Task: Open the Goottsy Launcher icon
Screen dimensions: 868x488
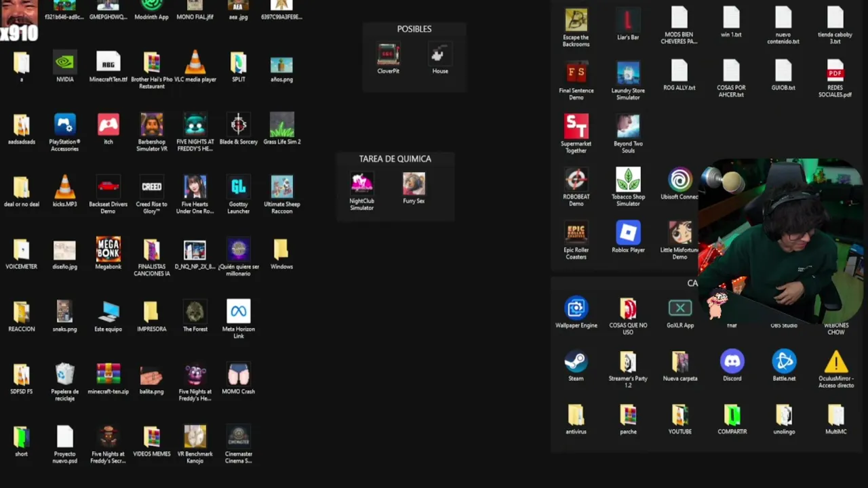Action: 238,187
